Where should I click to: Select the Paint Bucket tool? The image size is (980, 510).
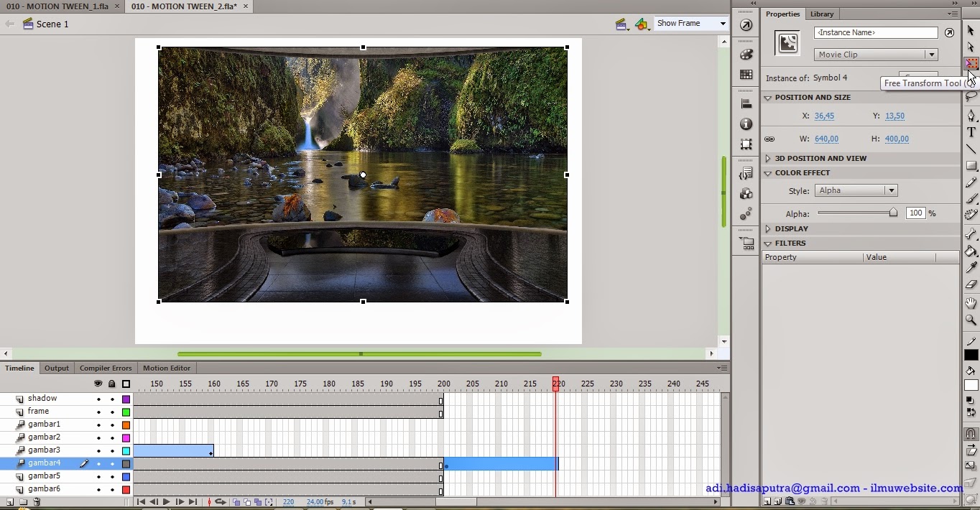click(971, 251)
